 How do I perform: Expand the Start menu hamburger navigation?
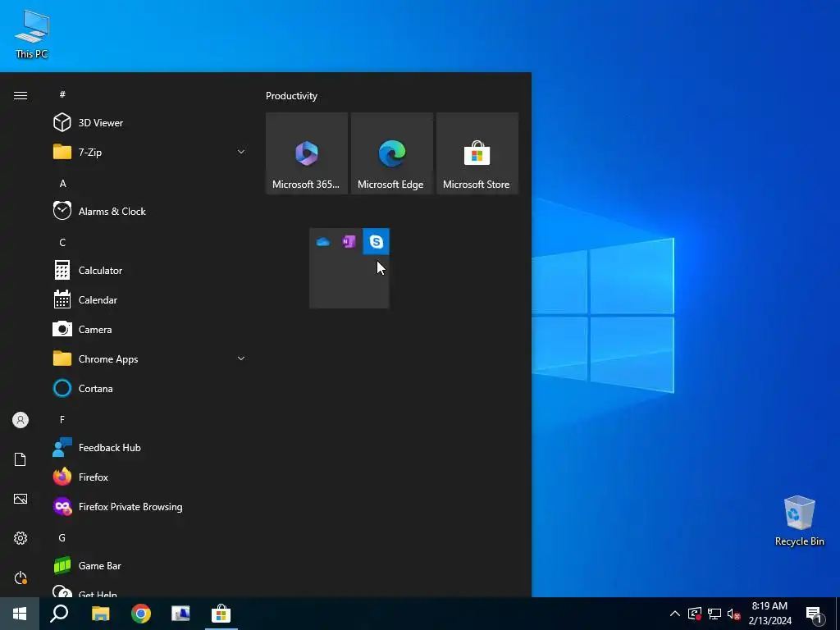(21, 95)
